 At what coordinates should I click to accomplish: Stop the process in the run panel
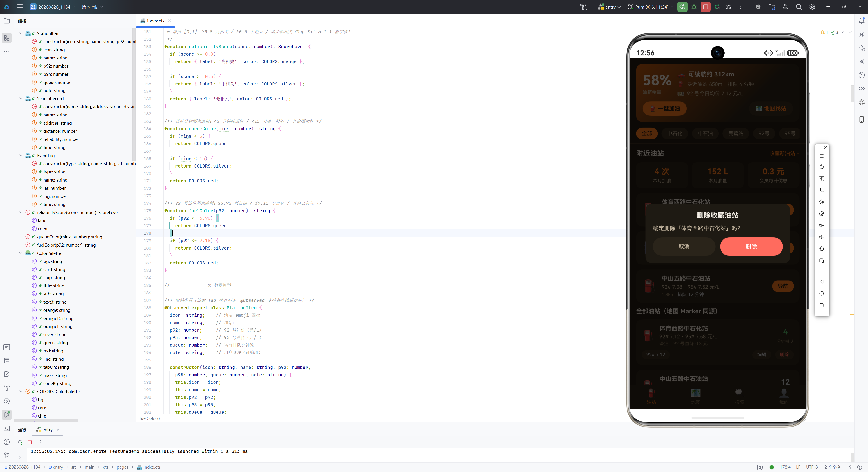point(30,442)
